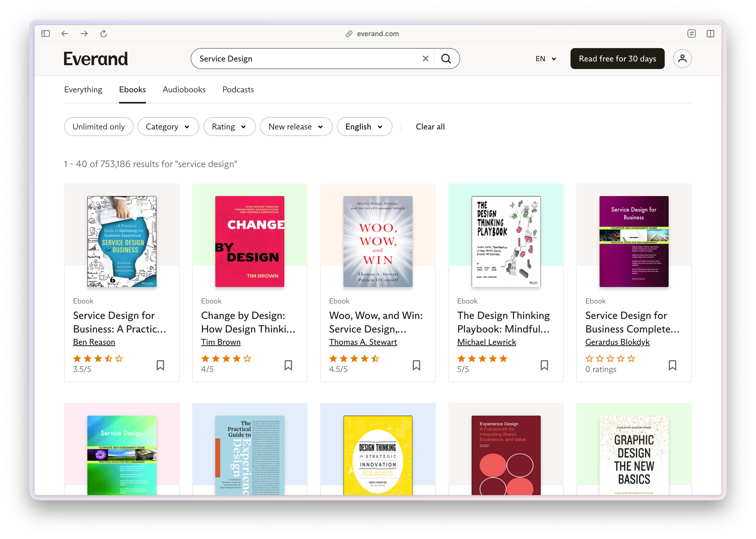Bookmark Service Design for Business by Gerardus Blokdyk

tap(672, 365)
